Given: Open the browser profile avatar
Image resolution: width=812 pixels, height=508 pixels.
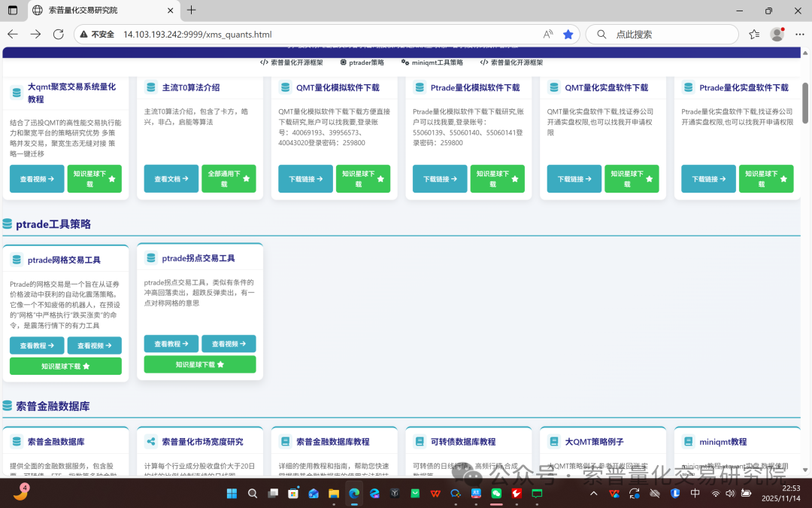Looking at the screenshot, I should pyautogui.click(x=777, y=34).
